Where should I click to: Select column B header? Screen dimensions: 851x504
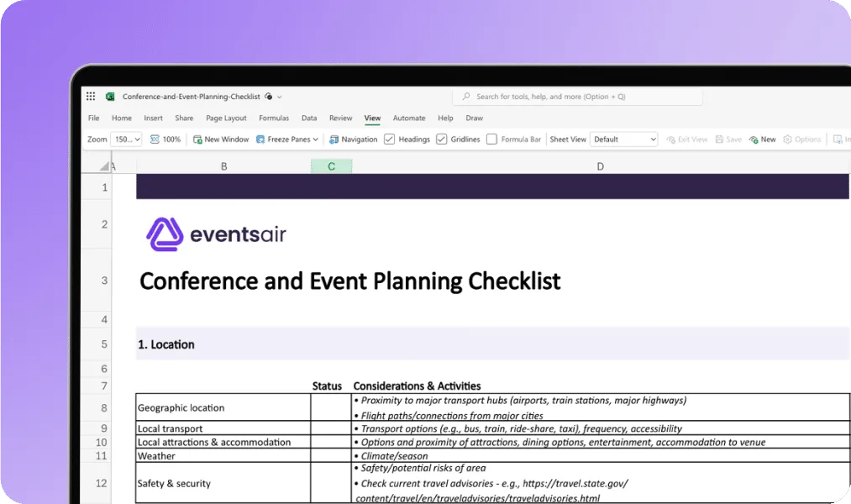(x=223, y=166)
